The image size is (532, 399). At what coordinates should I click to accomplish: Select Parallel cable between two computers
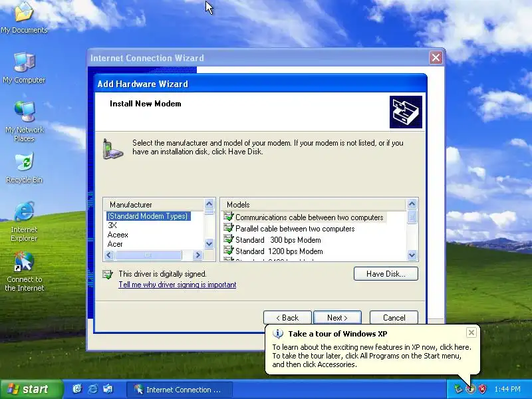[295, 229]
